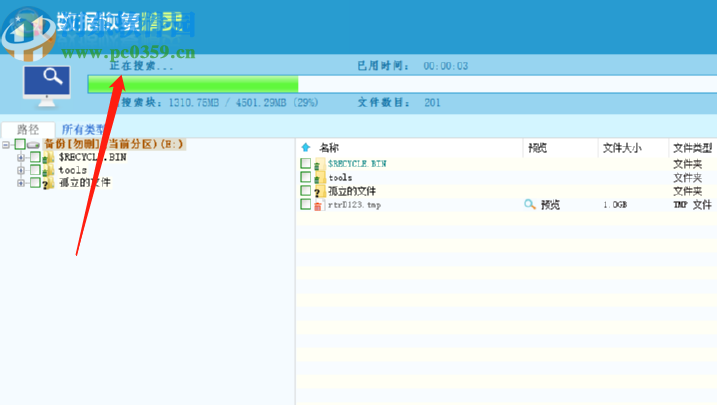Viewport: 717px width, 405px height.
Task: Switch to the 所有类型 tab
Action: (x=83, y=129)
